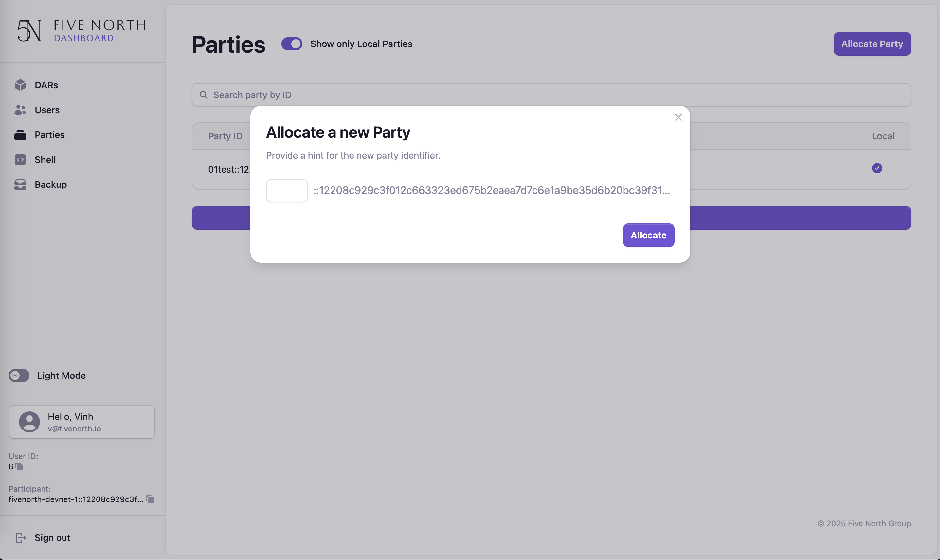Toggle the Light Mode switch
The image size is (940, 560).
(x=19, y=376)
